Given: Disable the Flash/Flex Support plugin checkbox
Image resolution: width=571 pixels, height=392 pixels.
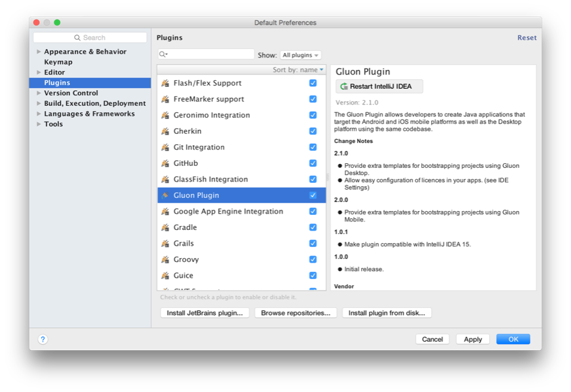Looking at the screenshot, I should click(x=313, y=83).
